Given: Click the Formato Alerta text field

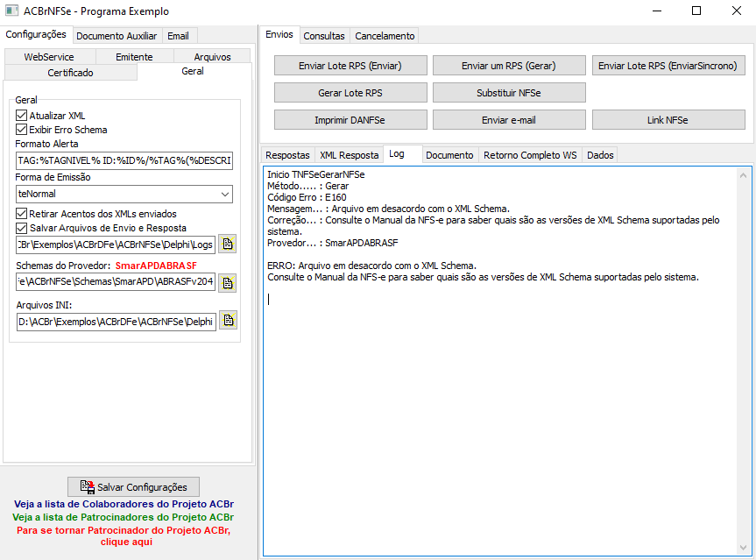Looking at the screenshot, I should tap(124, 160).
